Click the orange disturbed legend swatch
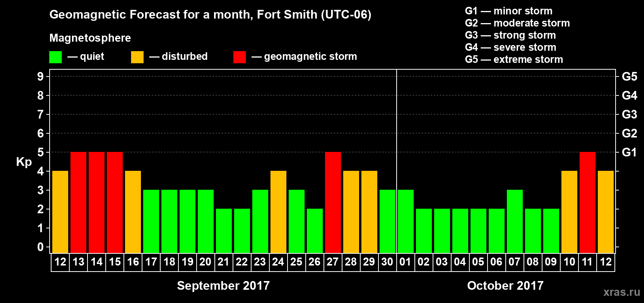The width and height of the screenshot is (644, 303). (x=137, y=57)
